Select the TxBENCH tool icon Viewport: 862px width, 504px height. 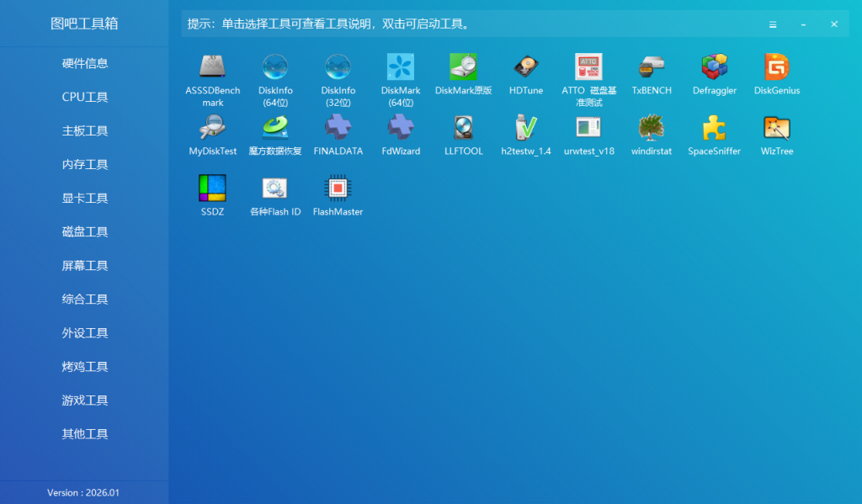tap(652, 67)
